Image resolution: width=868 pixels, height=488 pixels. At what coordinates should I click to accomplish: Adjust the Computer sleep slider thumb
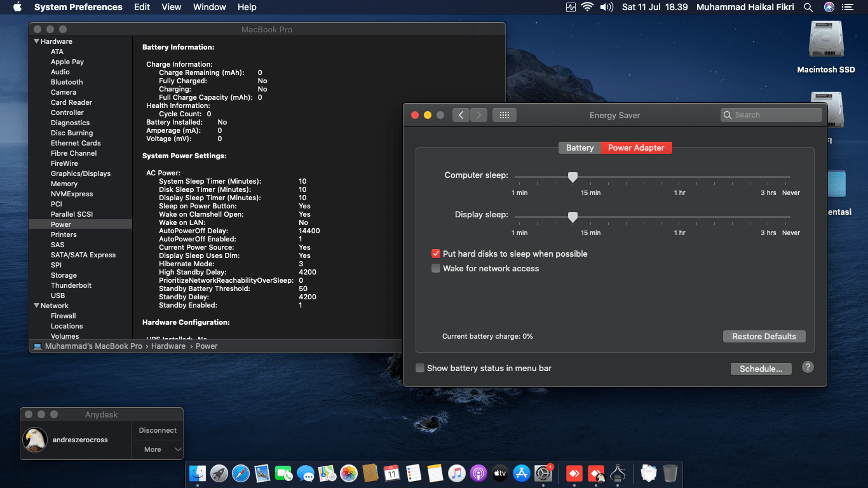point(573,177)
